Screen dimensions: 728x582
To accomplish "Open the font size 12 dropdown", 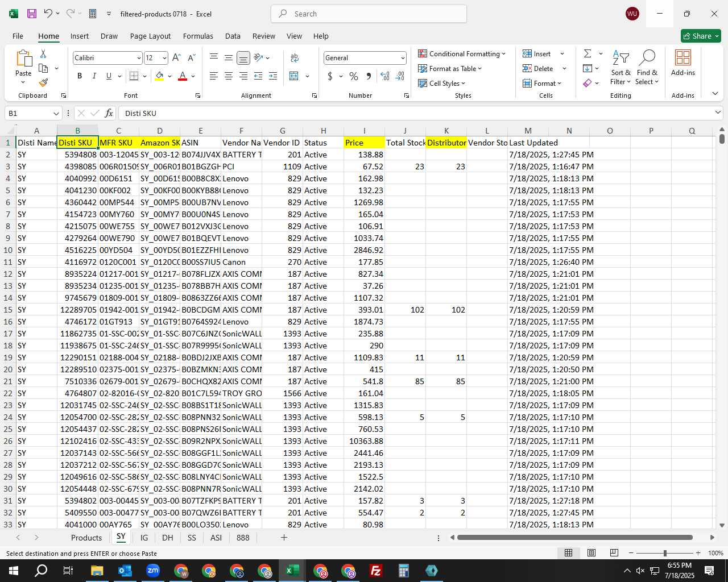I will (x=164, y=58).
